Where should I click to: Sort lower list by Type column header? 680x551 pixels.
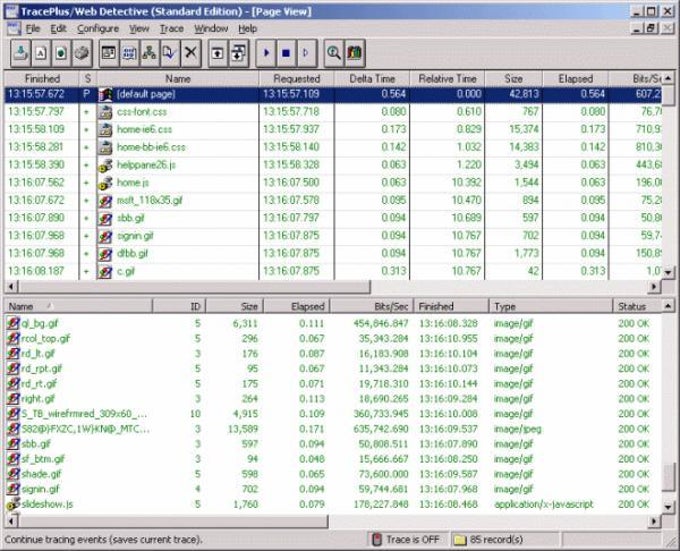click(x=550, y=306)
